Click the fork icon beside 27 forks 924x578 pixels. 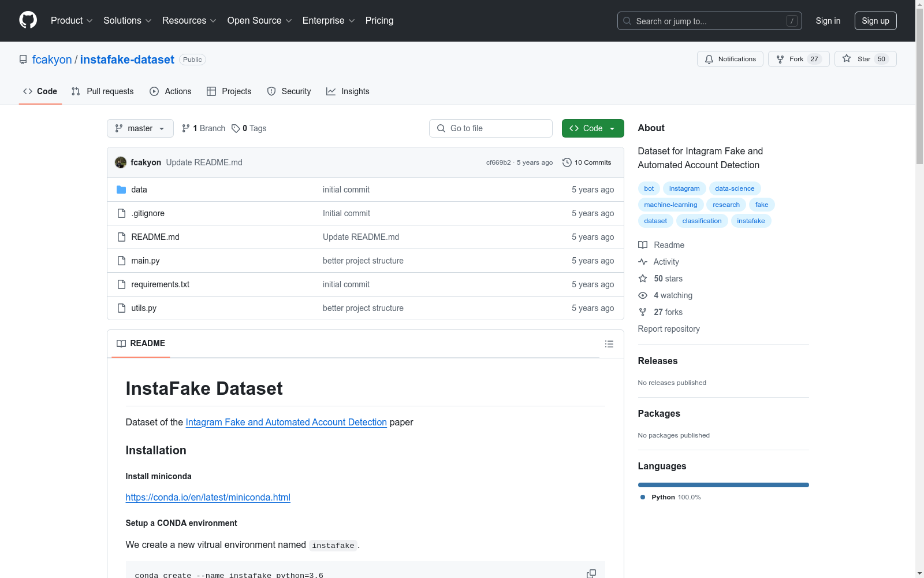(x=643, y=312)
